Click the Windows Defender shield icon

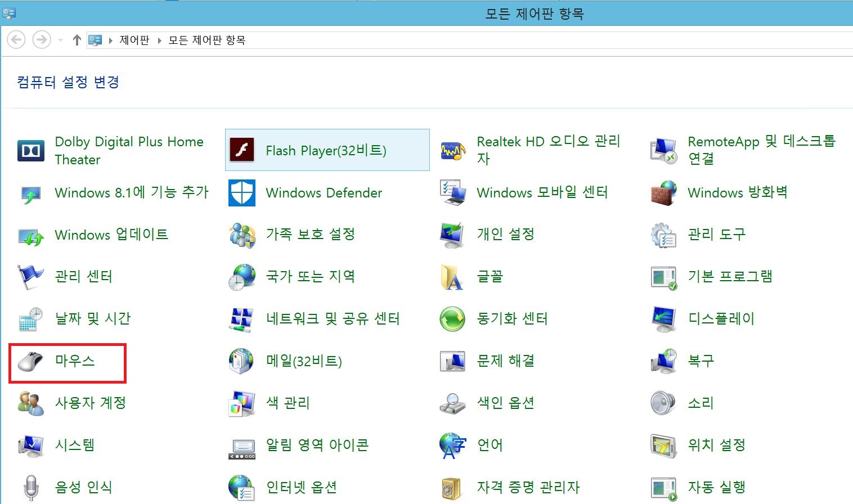click(242, 193)
